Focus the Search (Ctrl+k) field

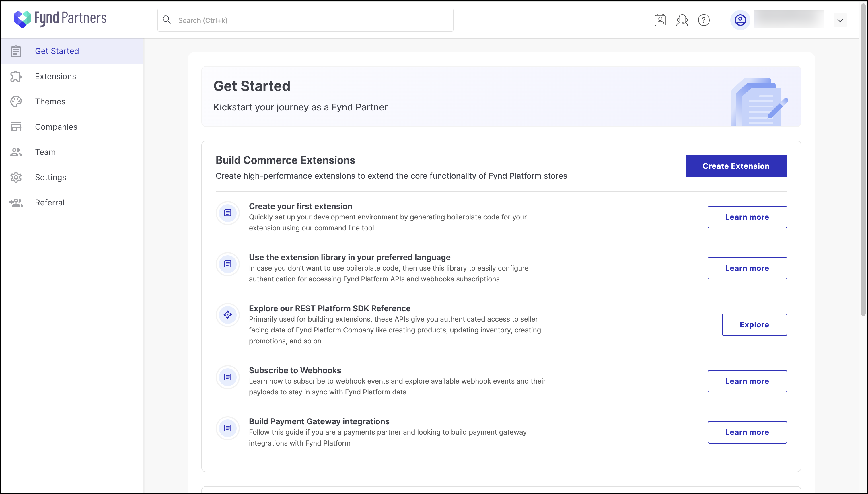tap(305, 20)
